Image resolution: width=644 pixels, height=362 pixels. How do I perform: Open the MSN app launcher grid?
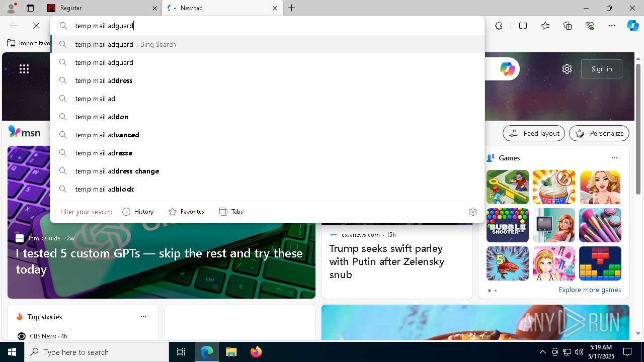click(x=24, y=69)
